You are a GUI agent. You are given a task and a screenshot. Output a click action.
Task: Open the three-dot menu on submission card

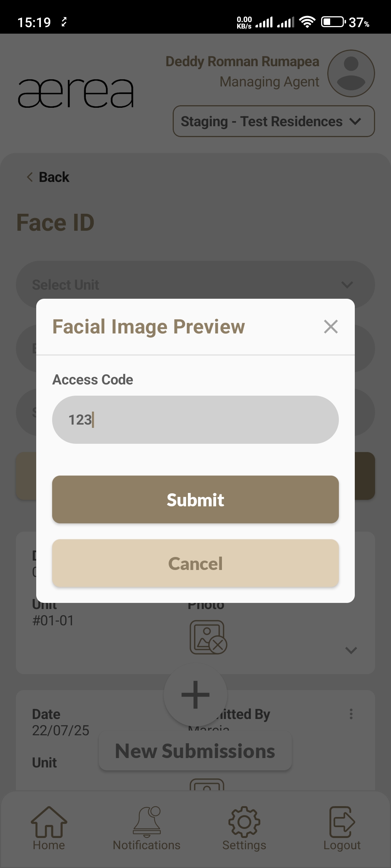coord(351,714)
